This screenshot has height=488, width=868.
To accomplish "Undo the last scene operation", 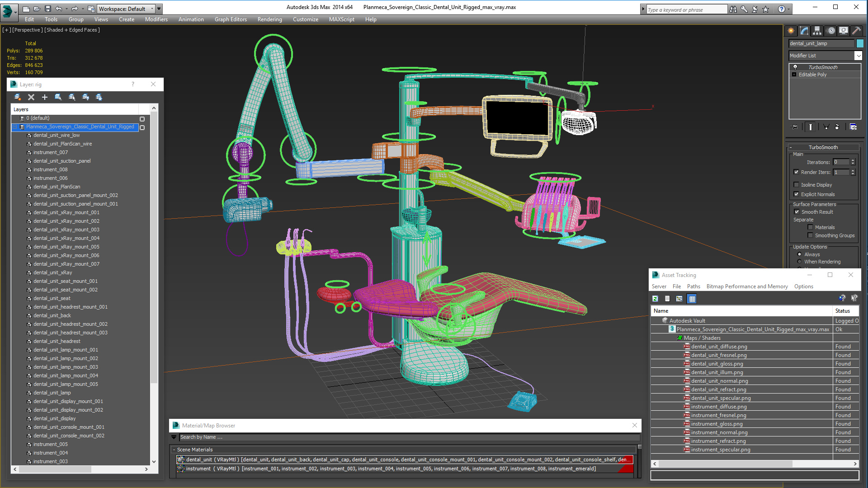I will [x=58, y=9].
